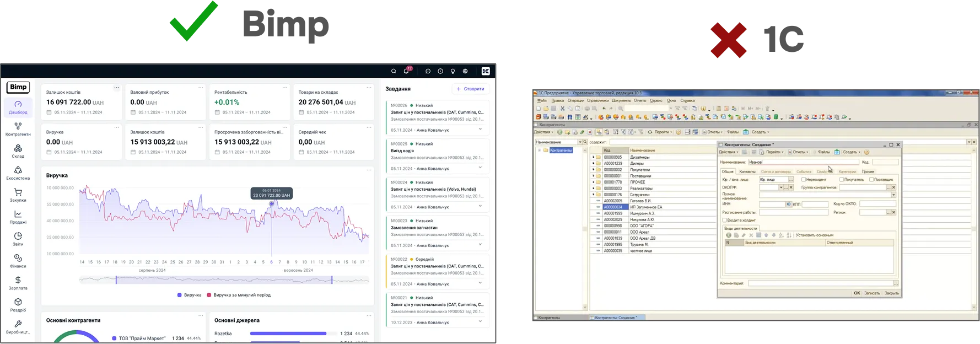This screenshot has width=980, height=344.
Task: Switch to Прочее tab in creation form
Action: click(868, 171)
